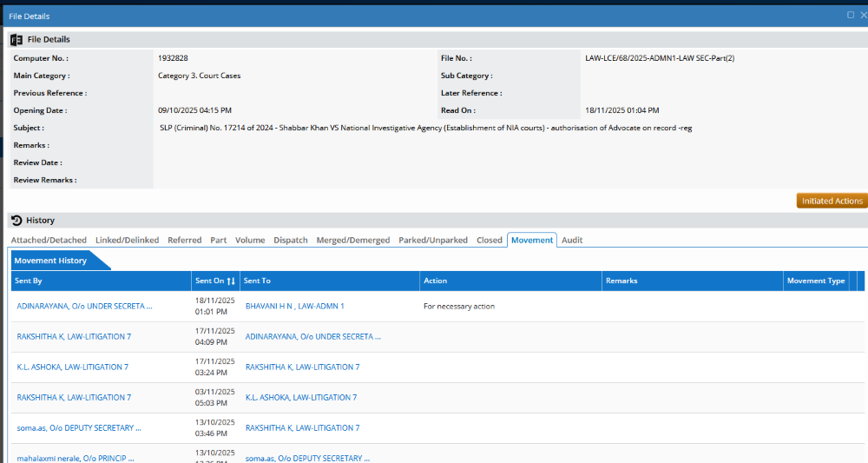
Task: Show the Parked/Unparked history tab
Action: point(433,240)
